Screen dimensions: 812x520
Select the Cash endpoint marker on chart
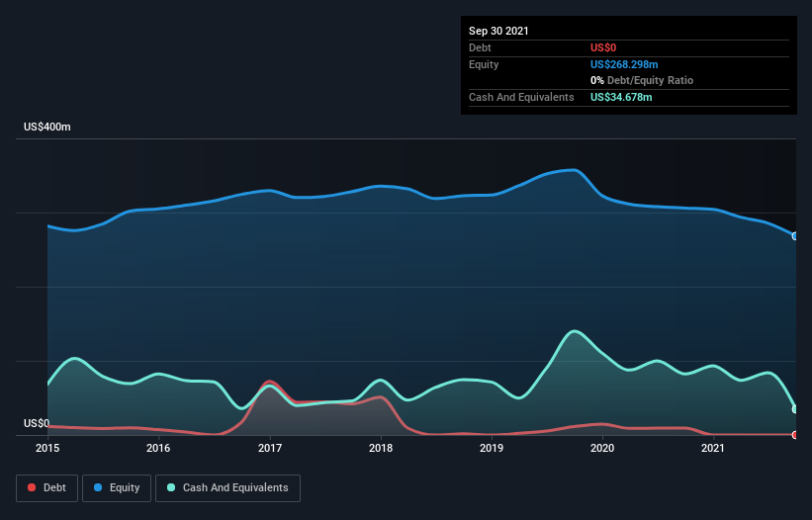coord(795,409)
